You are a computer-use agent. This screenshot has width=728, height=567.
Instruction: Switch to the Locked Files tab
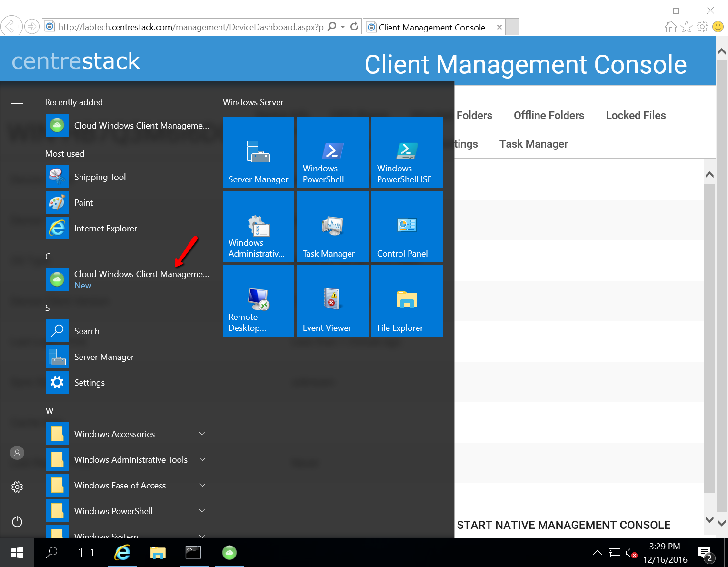(636, 115)
